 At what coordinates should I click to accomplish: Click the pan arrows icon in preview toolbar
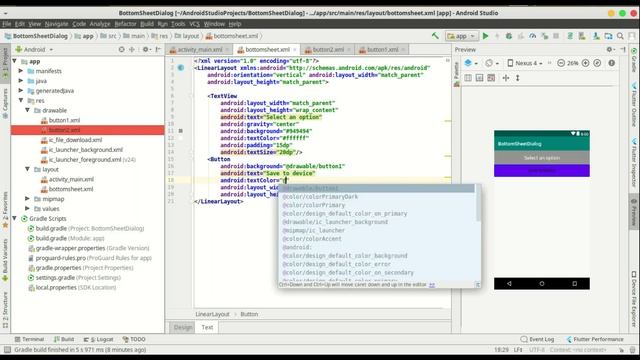point(506,78)
